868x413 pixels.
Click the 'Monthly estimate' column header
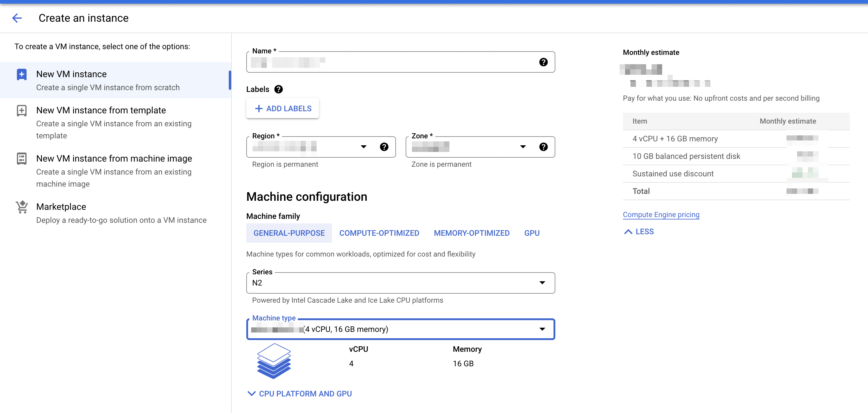(x=787, y=121)
